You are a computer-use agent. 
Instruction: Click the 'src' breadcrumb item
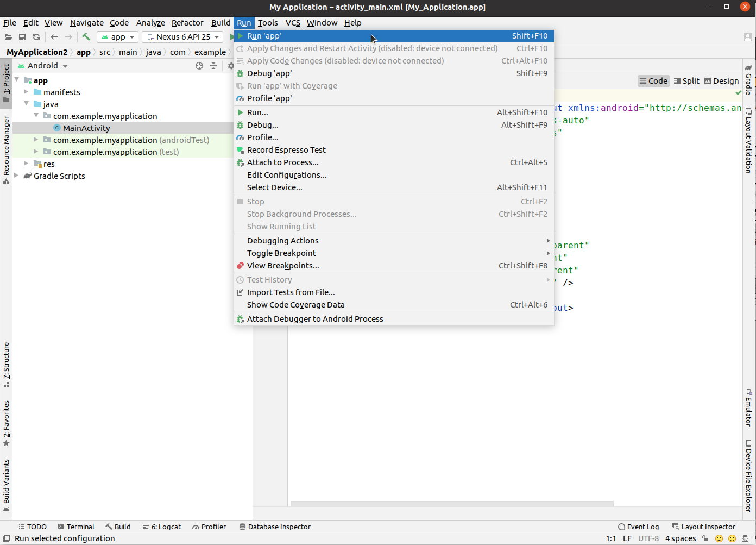pyautogui.click(x=105, y=52)
